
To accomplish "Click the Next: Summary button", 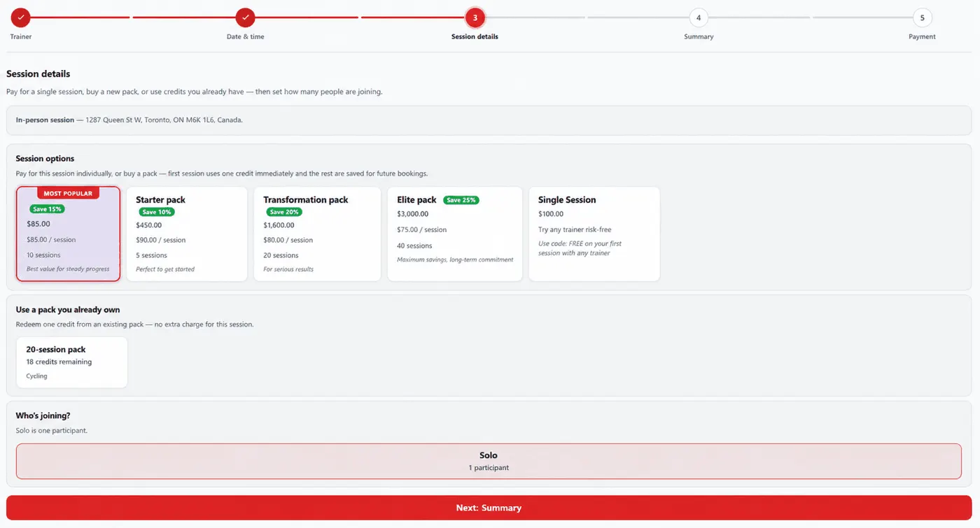I will 489,508.
